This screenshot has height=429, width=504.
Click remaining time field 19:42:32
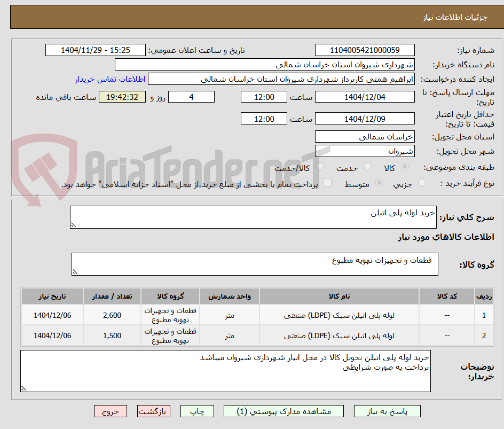pos(122,97)
